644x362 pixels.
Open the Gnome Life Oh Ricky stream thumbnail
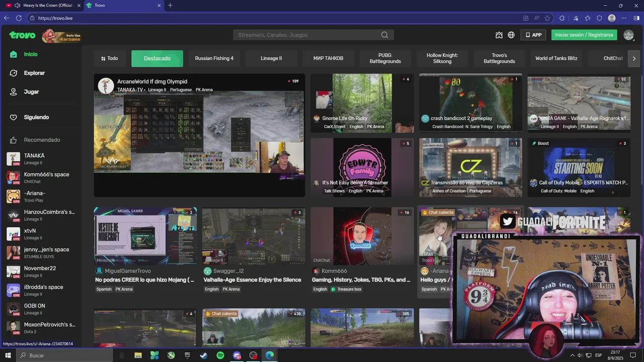(x=362, y=103)
